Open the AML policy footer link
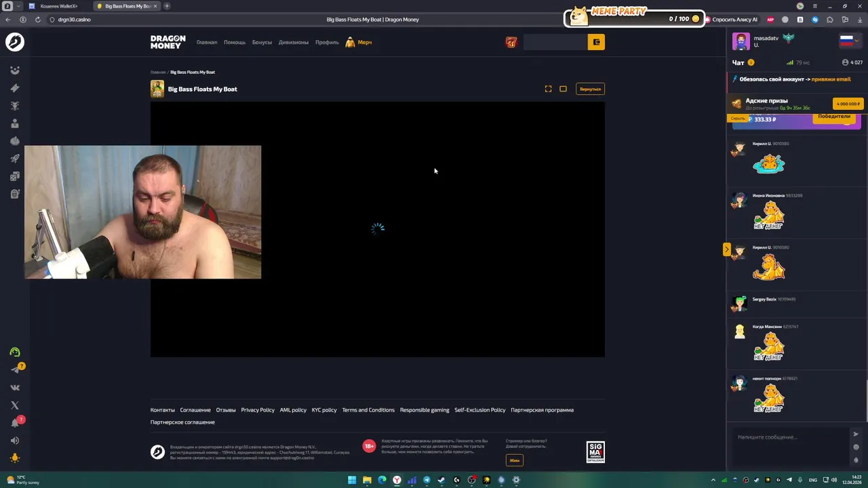This screenshot has width=868, height=488. coord(293,410)
